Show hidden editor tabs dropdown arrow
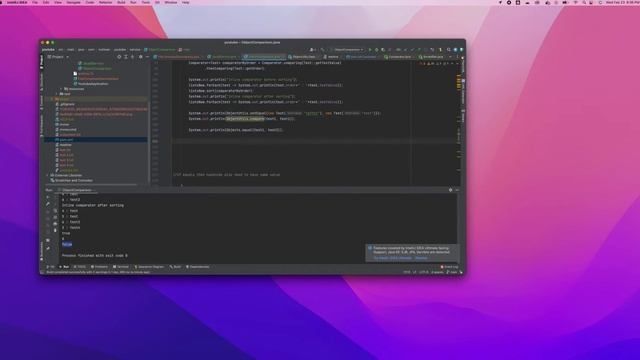This screenshot has height=360, width=640. 450,57
